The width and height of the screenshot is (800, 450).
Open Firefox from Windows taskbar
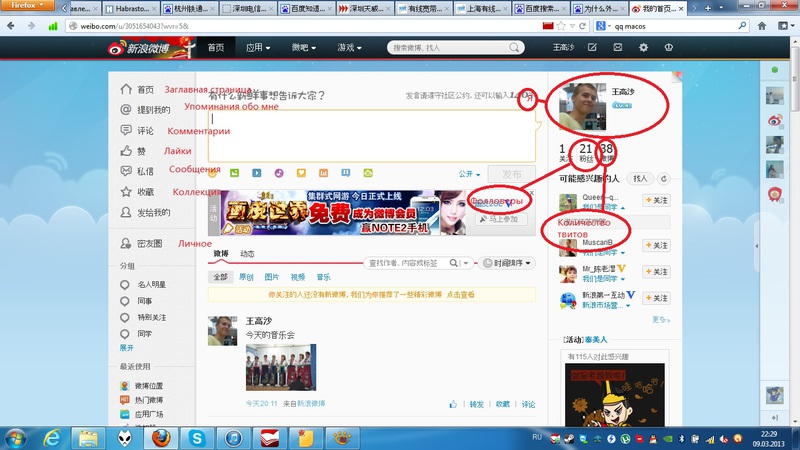[160, 438]
